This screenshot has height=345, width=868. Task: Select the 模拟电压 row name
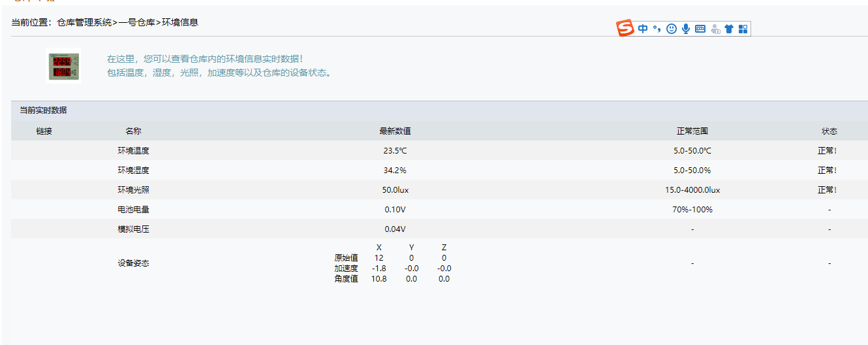(133, 229)
